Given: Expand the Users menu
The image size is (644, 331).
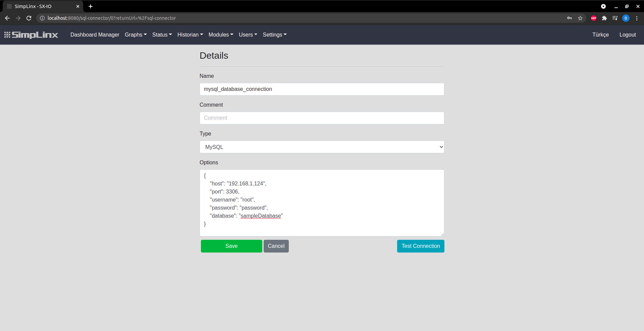Looking at the screenshot, I should pos(248,35).
